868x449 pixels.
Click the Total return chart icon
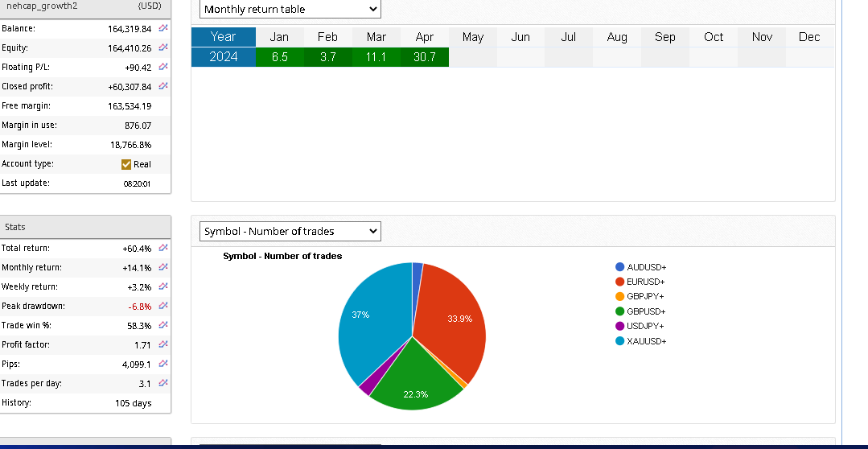tap(163, 248)
